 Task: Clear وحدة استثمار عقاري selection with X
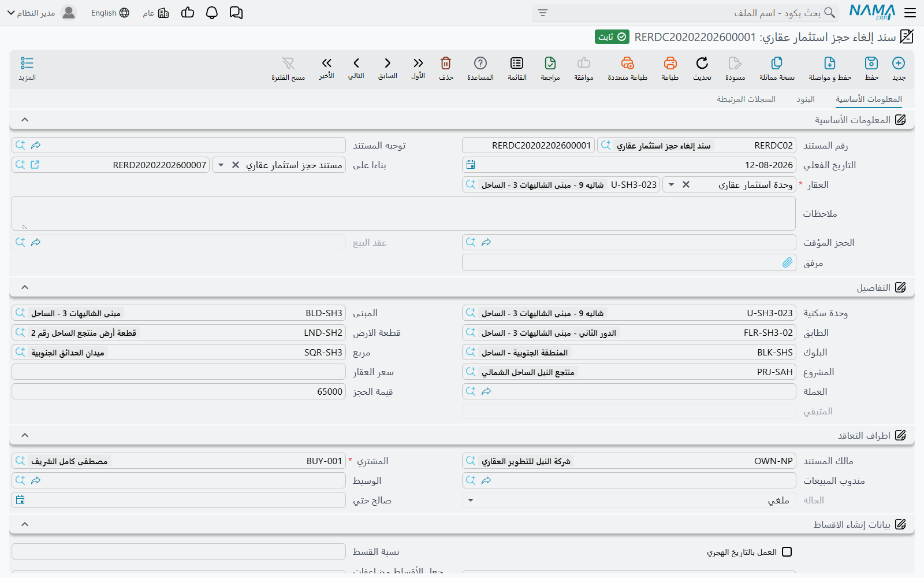click(x=686, y=184)
